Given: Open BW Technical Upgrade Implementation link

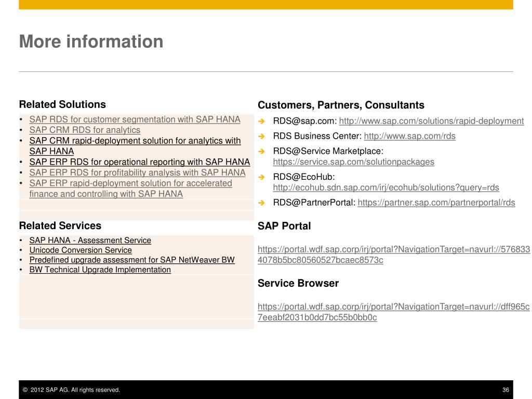Looking at the screenshot, I should click(x=100, y=270).
